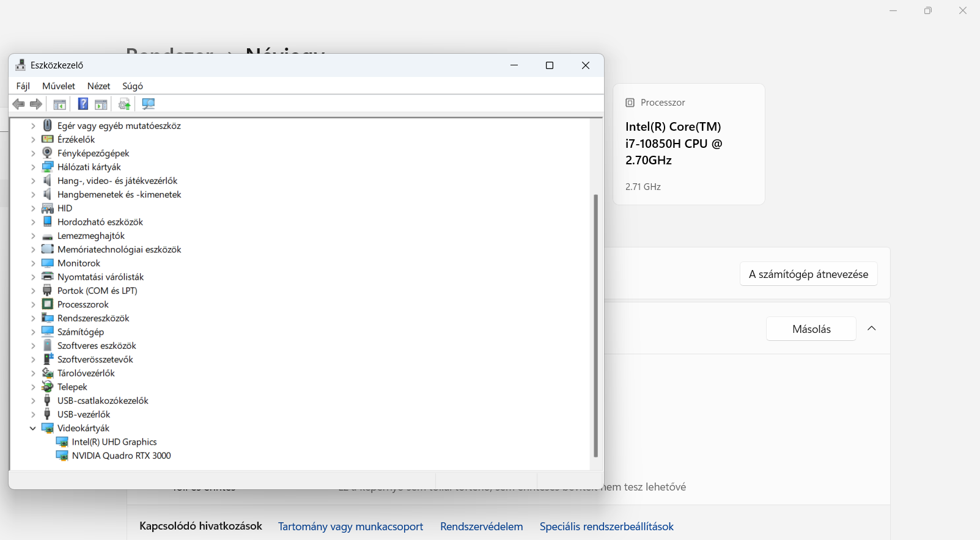980x540 pixels.
Task: Expand the Monitorok tree node
Action: pyautogui.click(x=33, y=263)
